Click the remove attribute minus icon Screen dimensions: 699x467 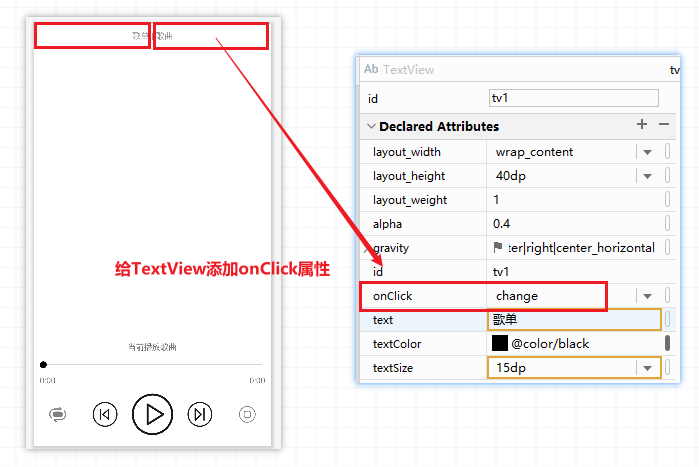click(664, 124)
